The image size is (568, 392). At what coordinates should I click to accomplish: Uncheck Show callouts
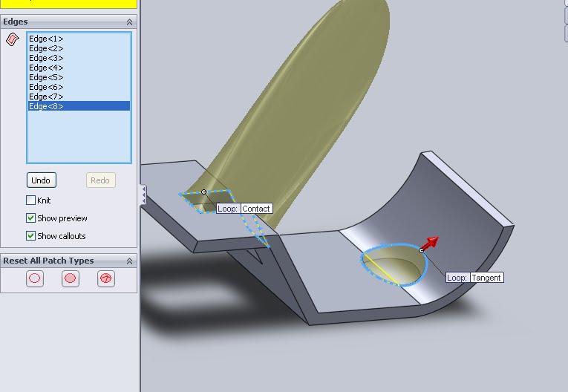coord(30,236)
